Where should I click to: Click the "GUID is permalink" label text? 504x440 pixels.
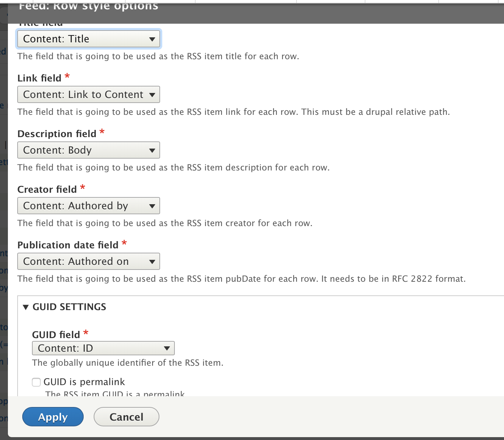[84, 382]
